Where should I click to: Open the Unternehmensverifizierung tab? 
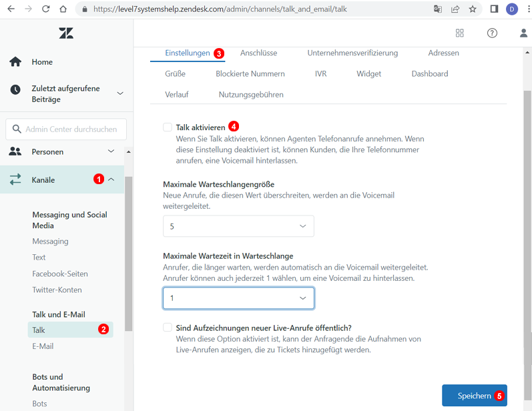352,53
